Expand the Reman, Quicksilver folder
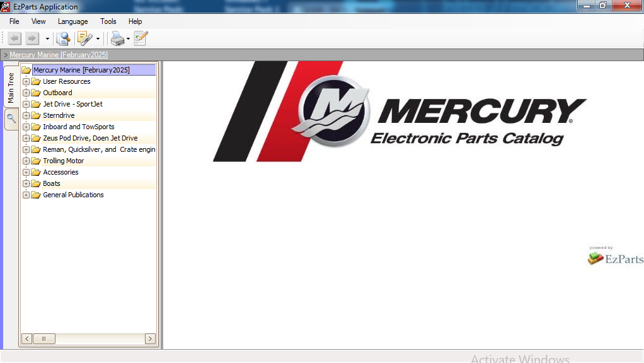This screenshot has height=363, width=644. pyautogui.click(x=26, y=149)
